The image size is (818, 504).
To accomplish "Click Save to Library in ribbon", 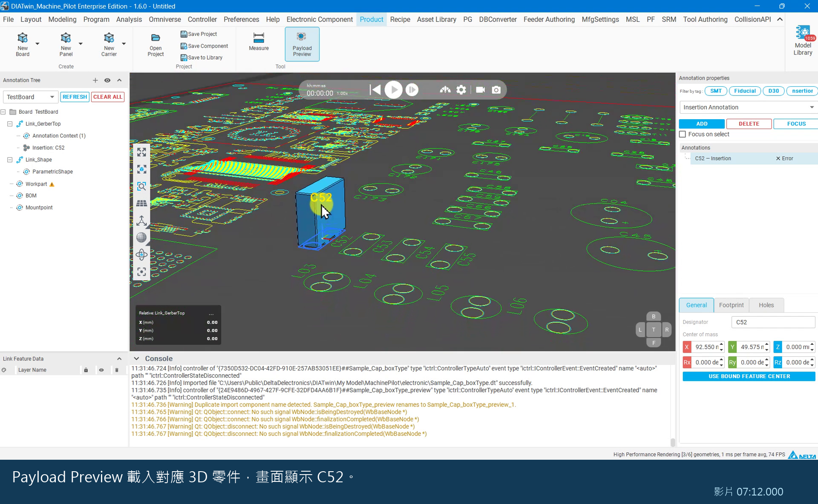I will pos(201,57).
